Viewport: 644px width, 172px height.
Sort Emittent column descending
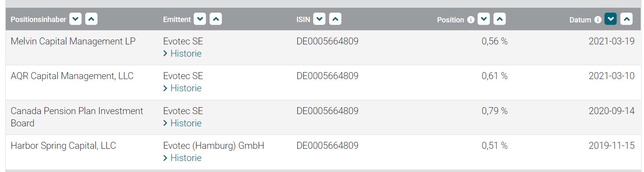[x=200, y=19]
